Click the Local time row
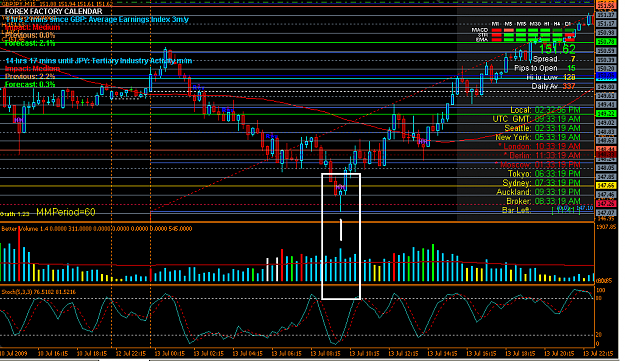Viewport: 625px width, 361px height. coord(545,110)
